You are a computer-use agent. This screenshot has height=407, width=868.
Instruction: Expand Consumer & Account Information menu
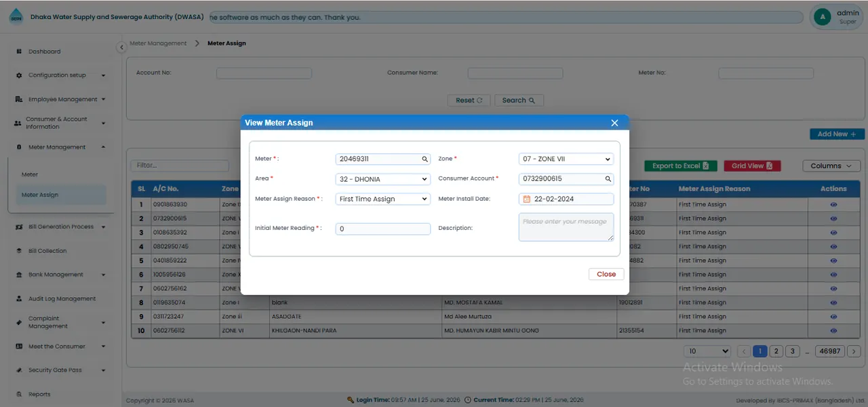coord(61,123)
